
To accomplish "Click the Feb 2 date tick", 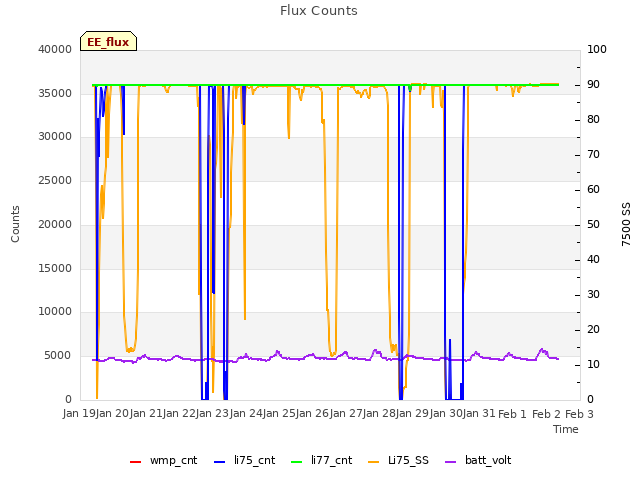I will [x=546, y=415].
